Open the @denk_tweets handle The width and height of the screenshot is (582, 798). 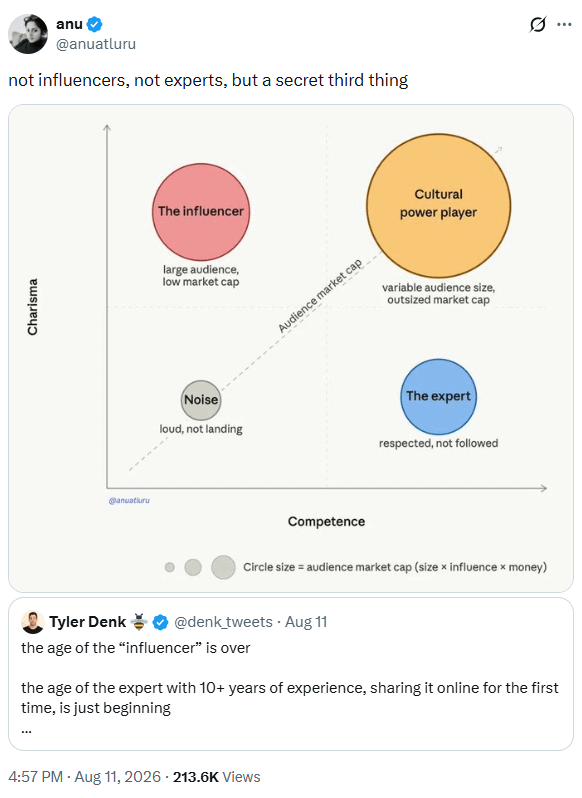click(x=223, y=622)
